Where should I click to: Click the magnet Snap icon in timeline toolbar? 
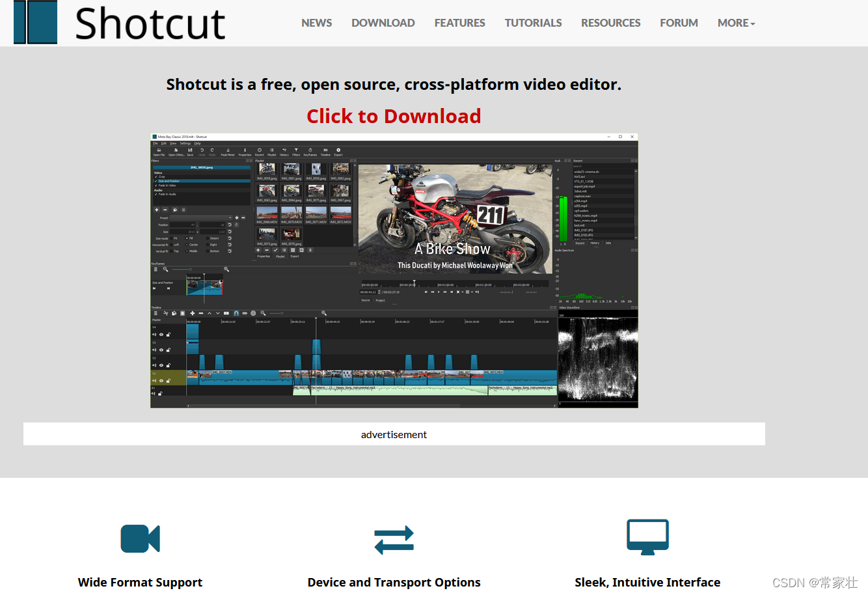tap(236, 313)
